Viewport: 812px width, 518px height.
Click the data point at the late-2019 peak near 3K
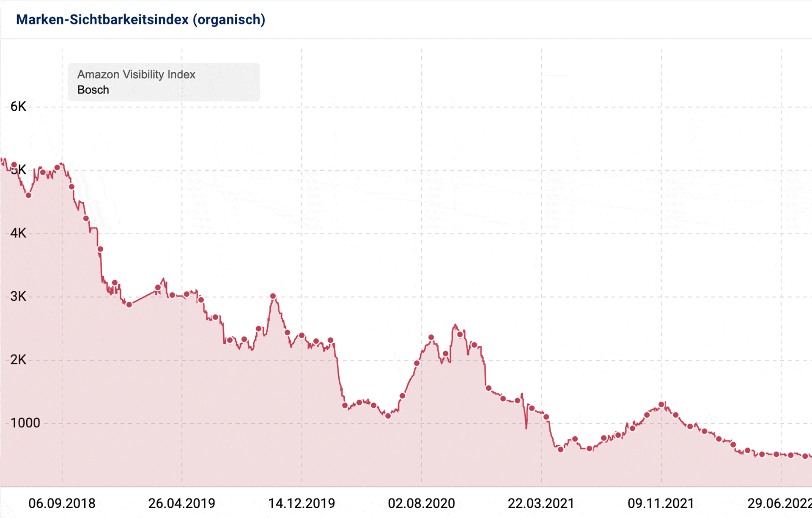coord(273,296)
